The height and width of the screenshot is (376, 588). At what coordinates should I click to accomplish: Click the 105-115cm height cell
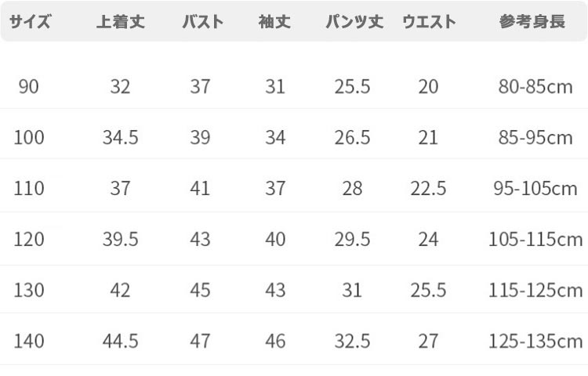535,239
